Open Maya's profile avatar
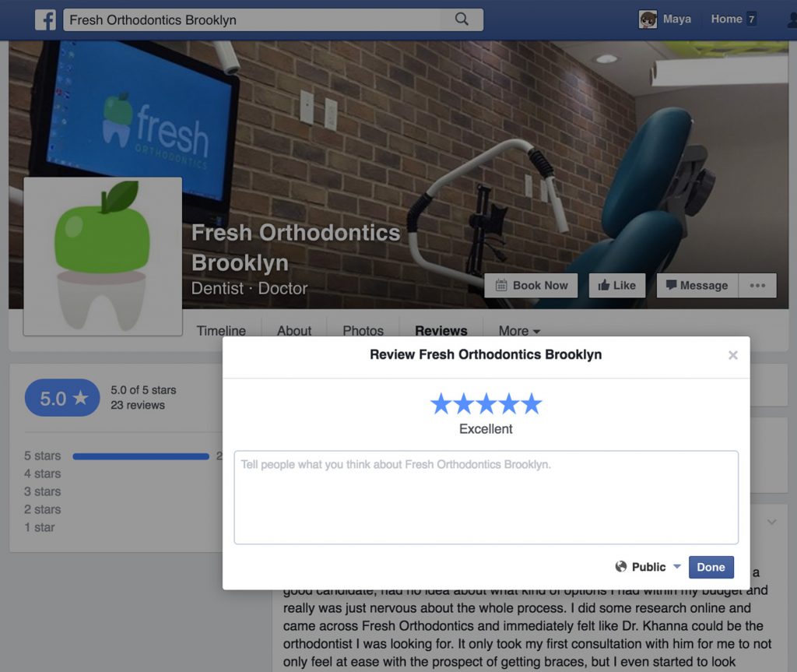This screenshot has width=797, height=672. tap(648, 19)
